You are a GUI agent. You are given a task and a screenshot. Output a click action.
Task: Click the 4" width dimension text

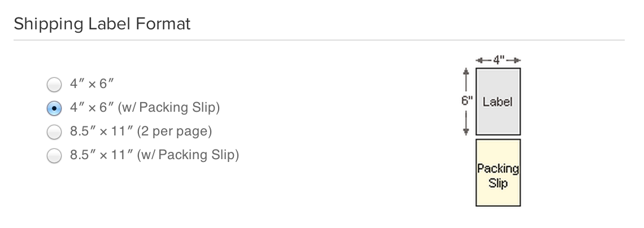tap(498, 60)
